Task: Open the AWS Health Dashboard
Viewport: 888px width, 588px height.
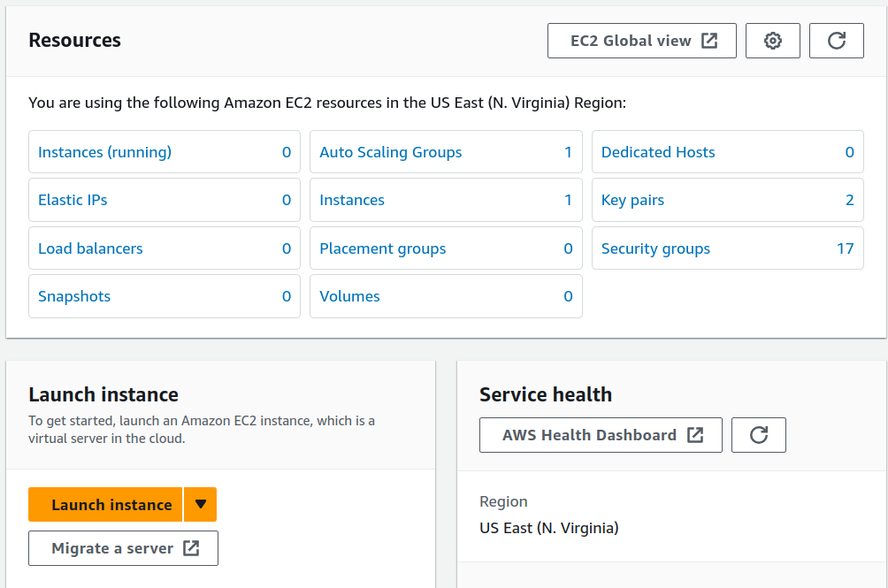Action: (588, 434)
